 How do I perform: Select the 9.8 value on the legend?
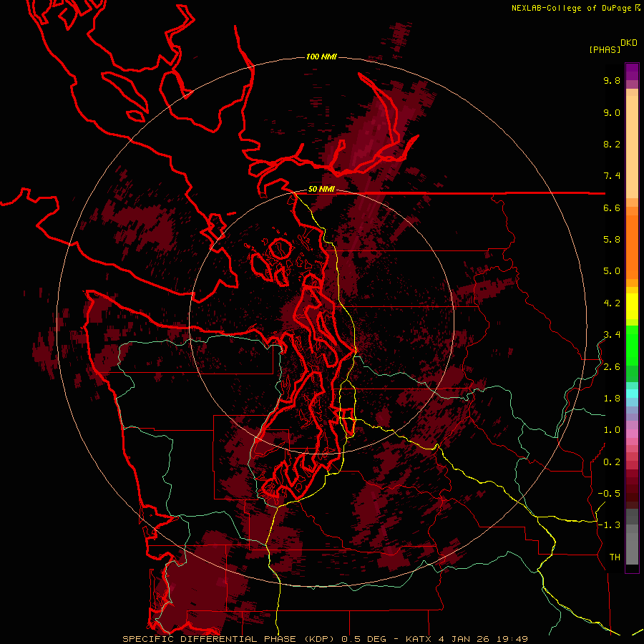coord(612,81)
